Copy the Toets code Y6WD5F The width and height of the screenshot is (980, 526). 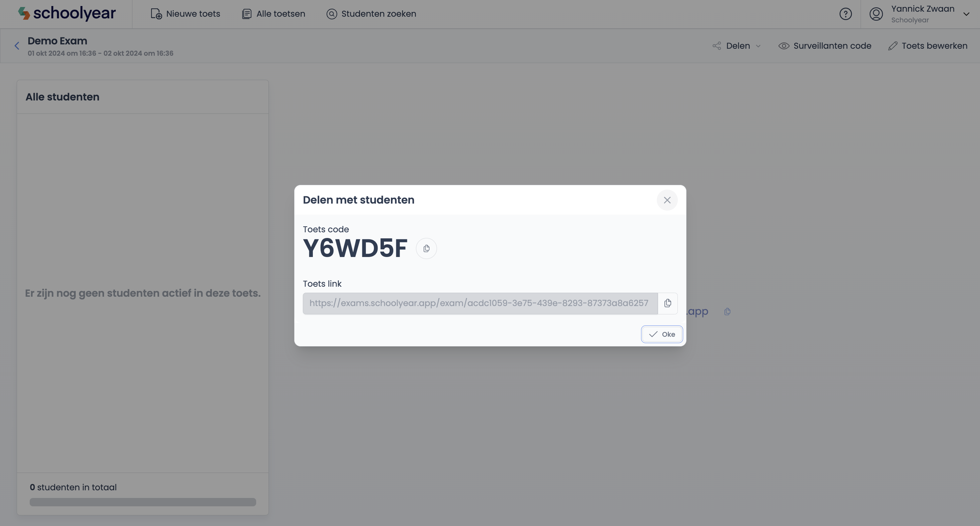(426, 249)
